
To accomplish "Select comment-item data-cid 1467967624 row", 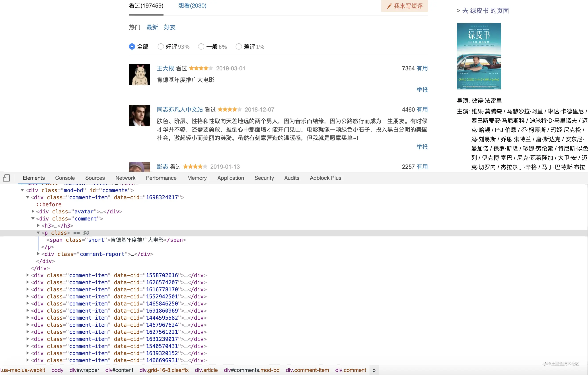I will pyautogui.click(x=119, y=325).
